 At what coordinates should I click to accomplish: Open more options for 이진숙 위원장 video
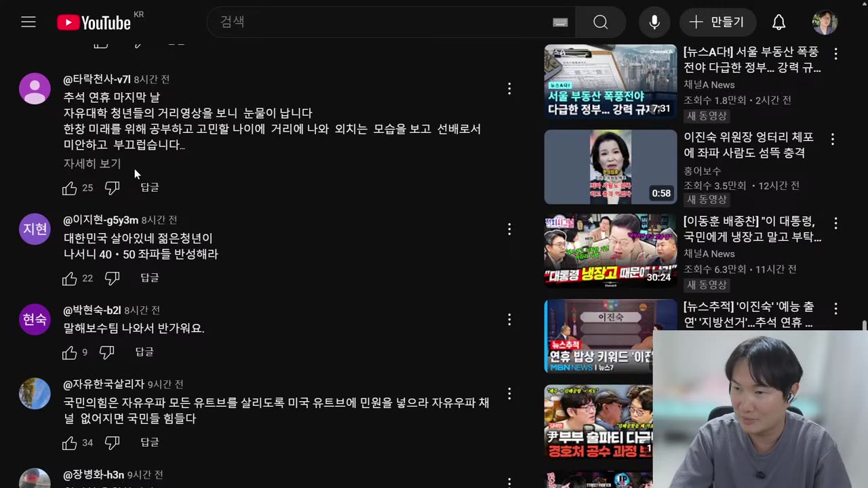tap(833, 139)
